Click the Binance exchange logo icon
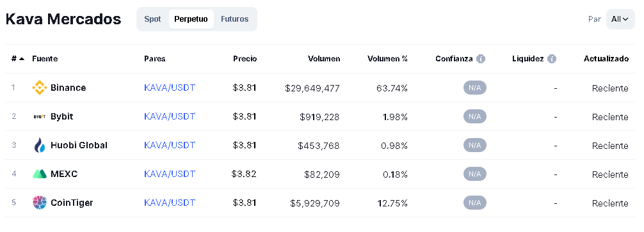The width and height of the screenshot is (644, 232). click(x=40, y=88)
